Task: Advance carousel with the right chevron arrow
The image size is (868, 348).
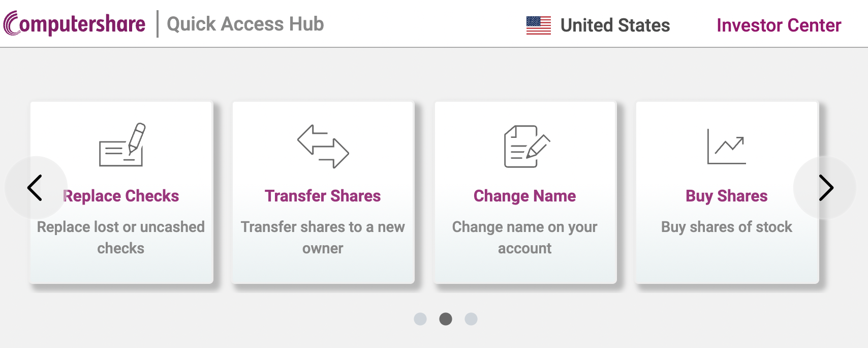Action: tap(825, 188)
